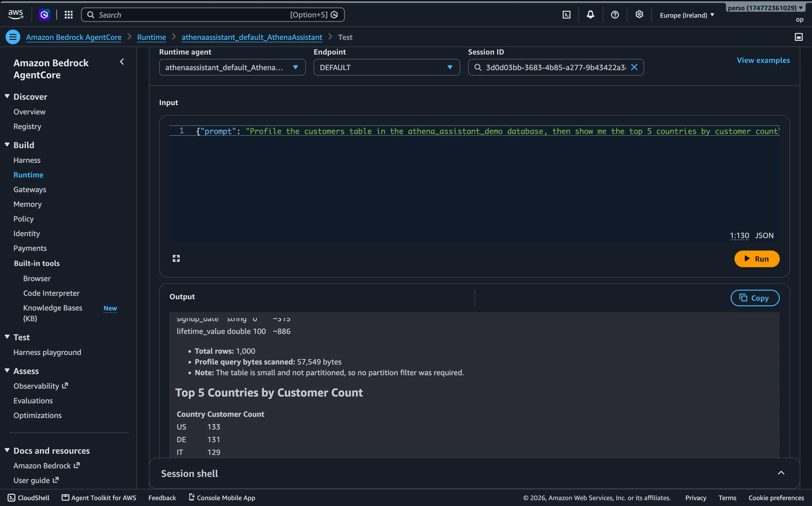Click the Session ID search magnifier
This screenshot has height=506, width=812.
478,67
